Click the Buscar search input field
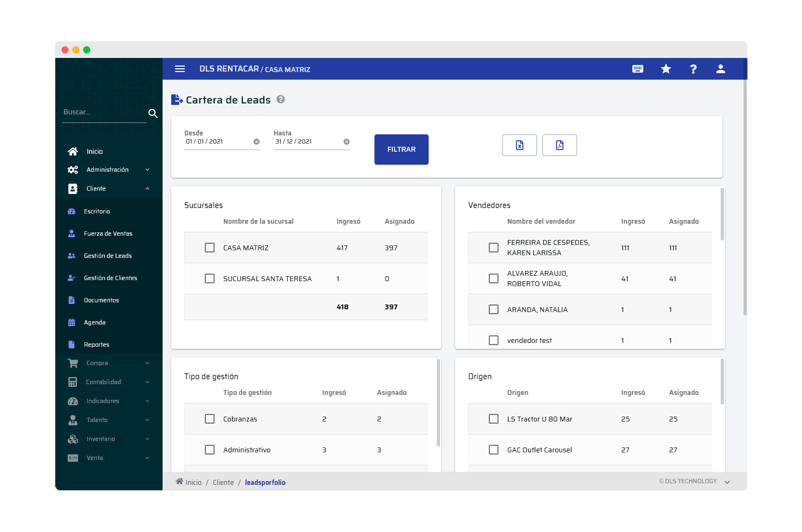 104,113
